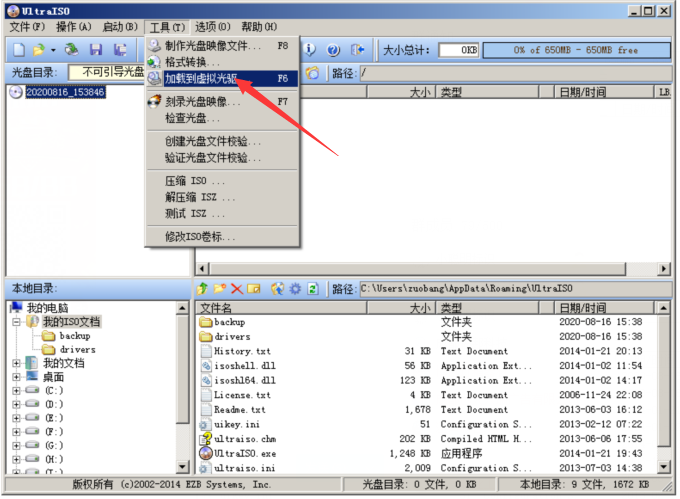The width and height of the screenshot is (680, 499).
Task: Expand the 桌面 tree node
Action: (x=16, y=377)
